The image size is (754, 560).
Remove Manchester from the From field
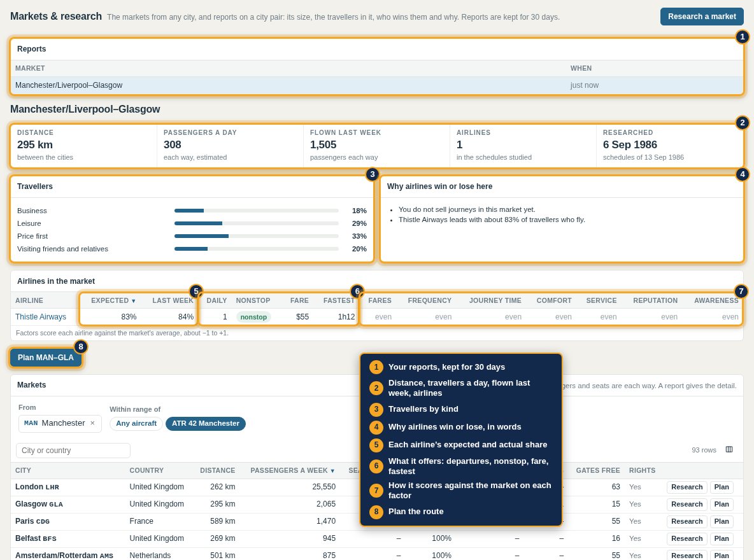click(x=92, y=423)
